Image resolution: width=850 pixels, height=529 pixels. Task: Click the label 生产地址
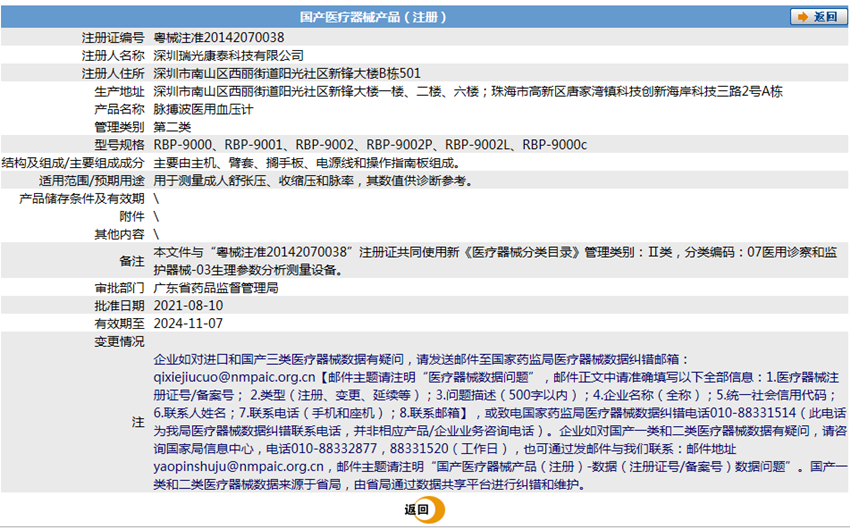119,91
